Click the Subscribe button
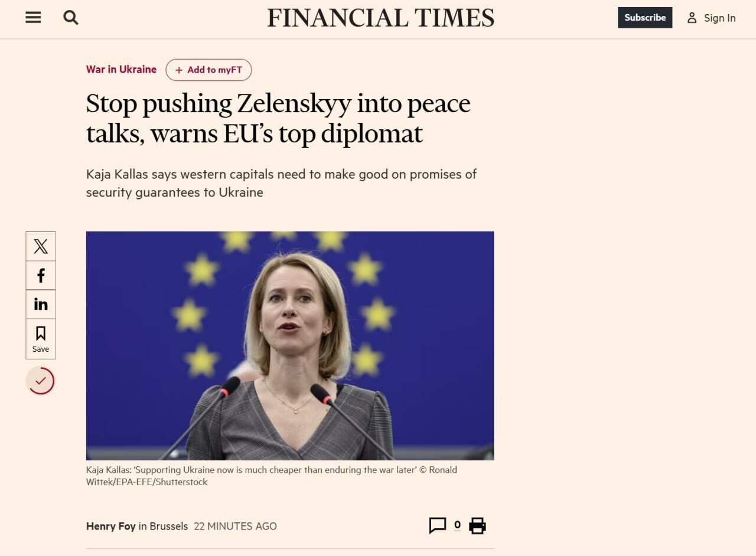Viewport: 756px width, 556px height. 645,18
